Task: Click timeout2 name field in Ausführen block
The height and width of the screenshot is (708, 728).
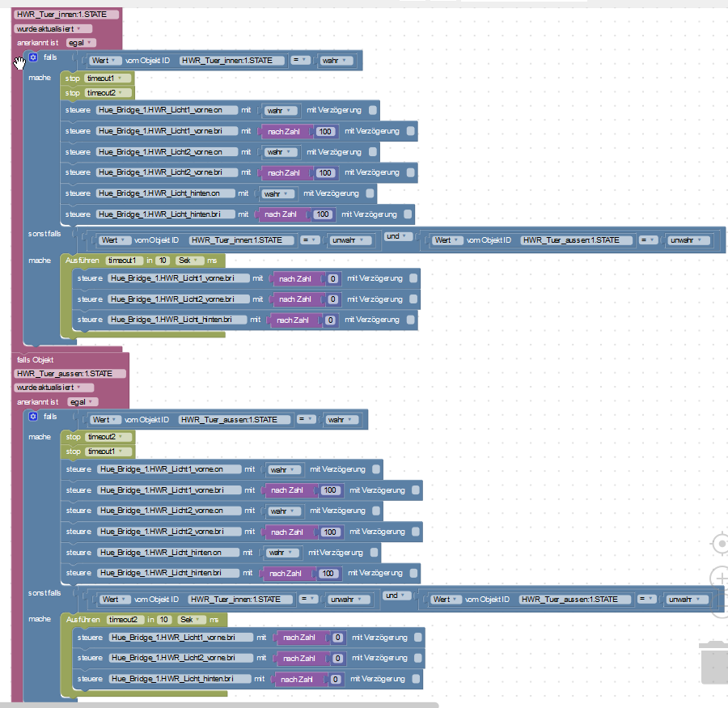Action: tap(124, 619)
